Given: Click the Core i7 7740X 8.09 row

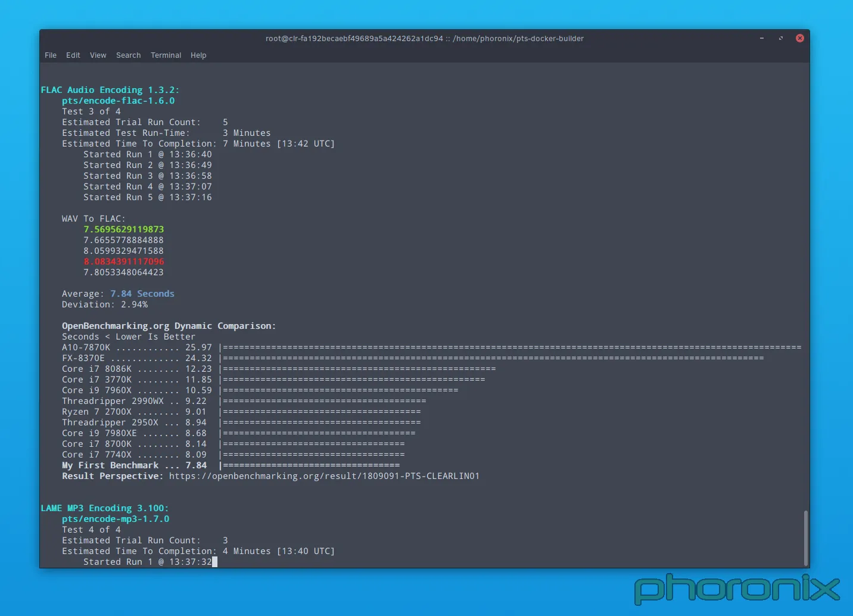Looking at the screenshot, I should pos(234,455).
